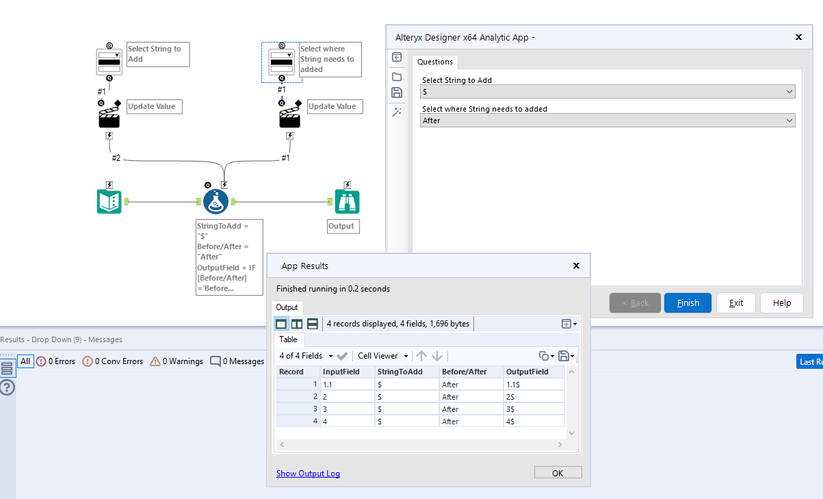Show 0 Errors filter in messages
The height and width of the screenshot is (499, 823).
[x=56, y=362]
